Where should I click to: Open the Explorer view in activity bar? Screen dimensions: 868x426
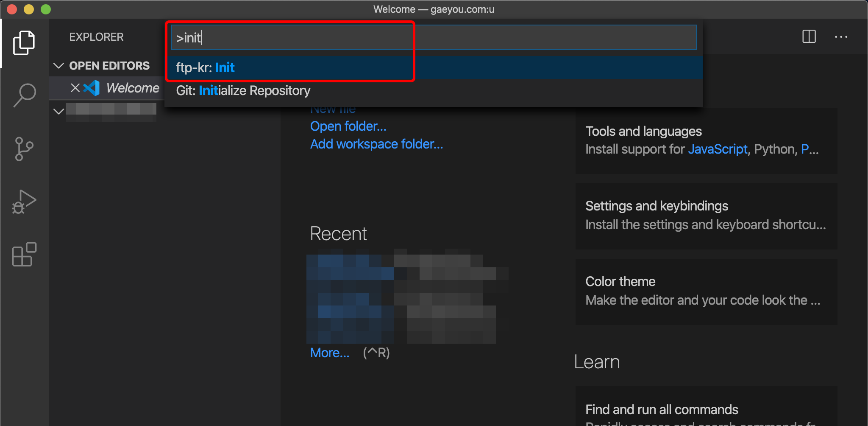pyautogui.click(x=24, y=43)
